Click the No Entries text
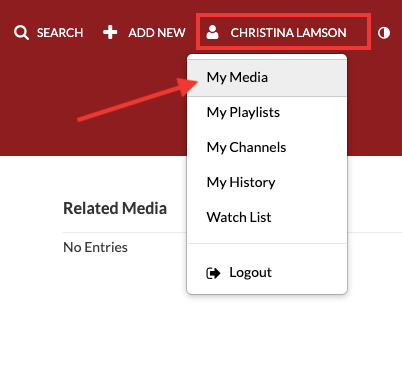 (x=95, y=247)
